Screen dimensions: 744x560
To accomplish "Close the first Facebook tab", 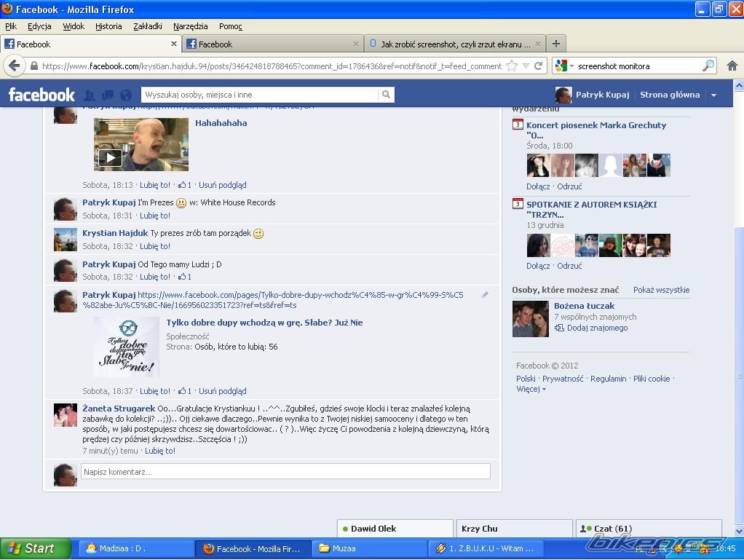I will coord(174,44).
